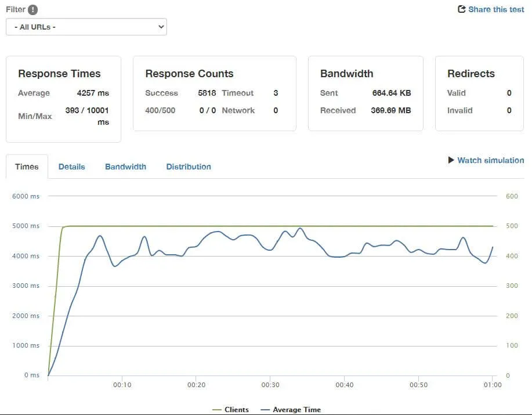Click the 6000 ms axis label
The height and width of the screenshot is (415, 532).
(26, 196)
